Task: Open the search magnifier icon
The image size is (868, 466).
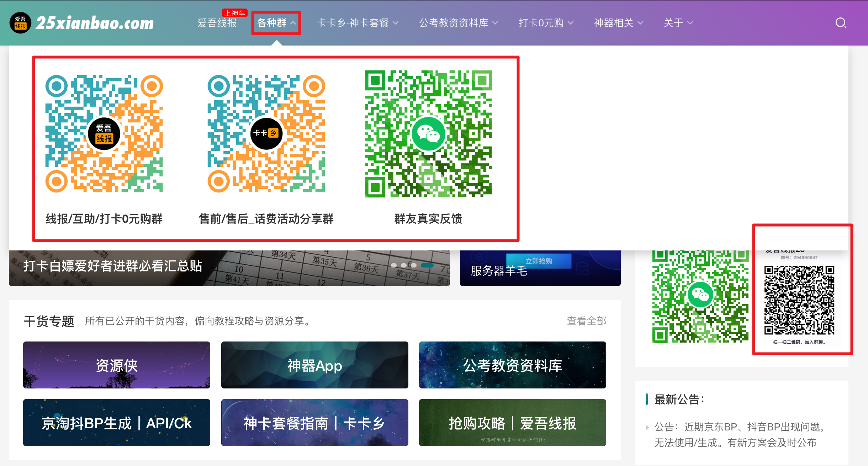Action: 841,23
